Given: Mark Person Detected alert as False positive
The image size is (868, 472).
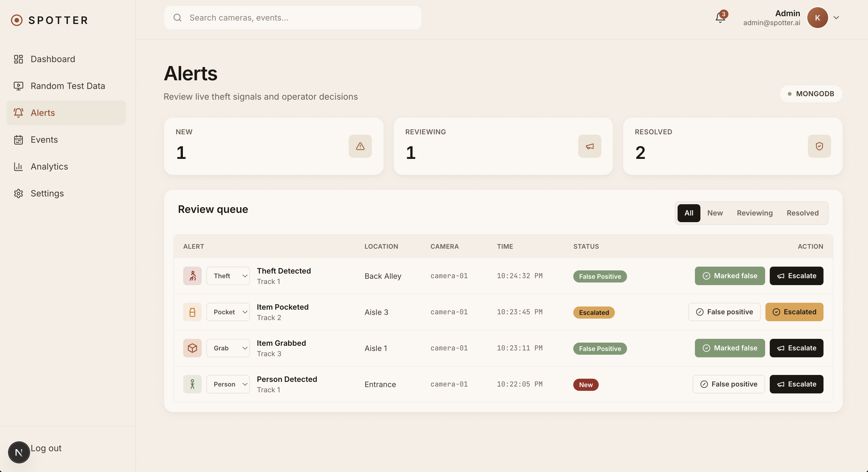Looking at the screenshot, I should tap(728, 384).
